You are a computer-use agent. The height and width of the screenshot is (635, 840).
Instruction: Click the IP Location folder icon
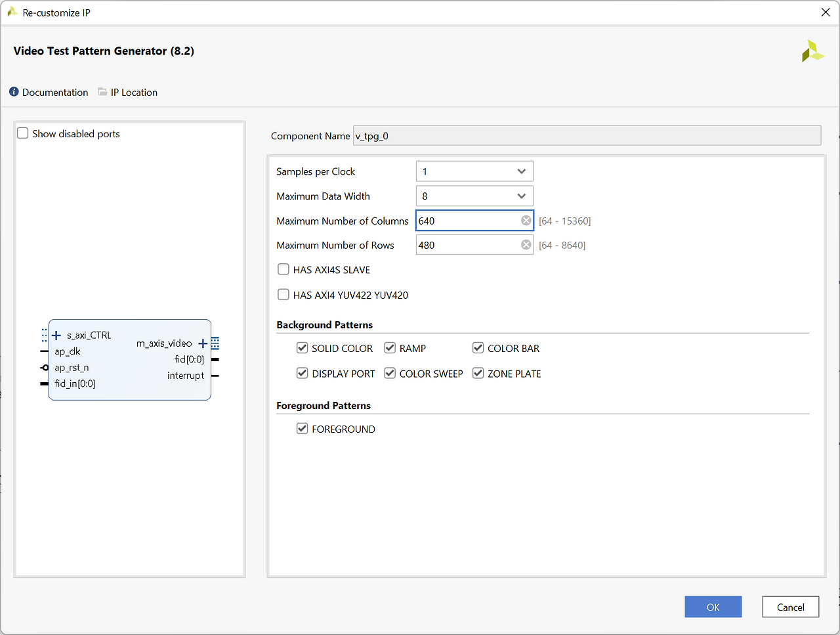tap(102, 92)
